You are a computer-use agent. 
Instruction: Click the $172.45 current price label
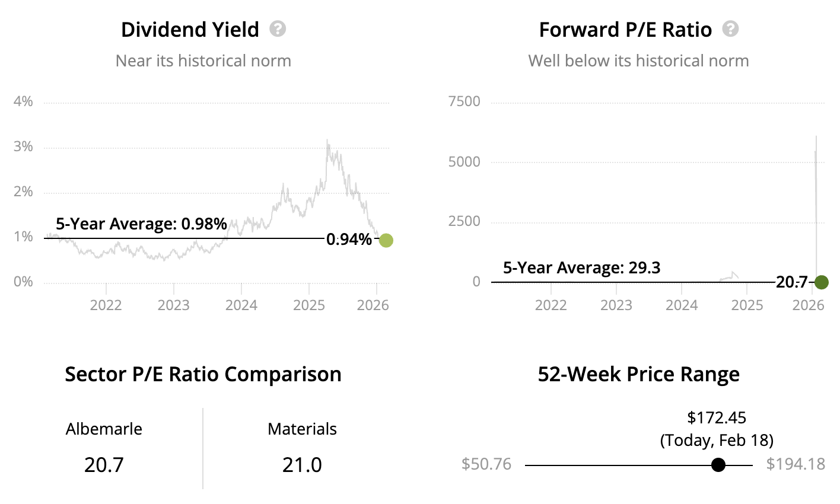pos(717,418)
